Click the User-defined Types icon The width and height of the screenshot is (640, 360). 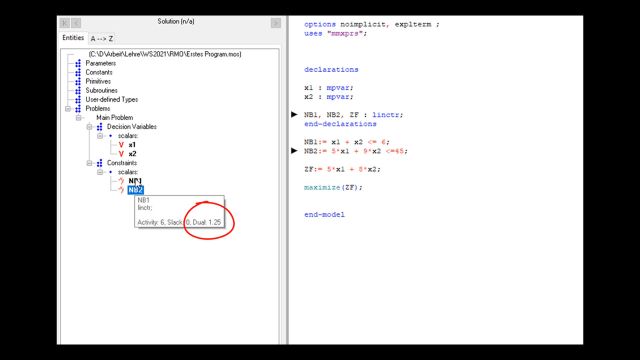[78, 99]
